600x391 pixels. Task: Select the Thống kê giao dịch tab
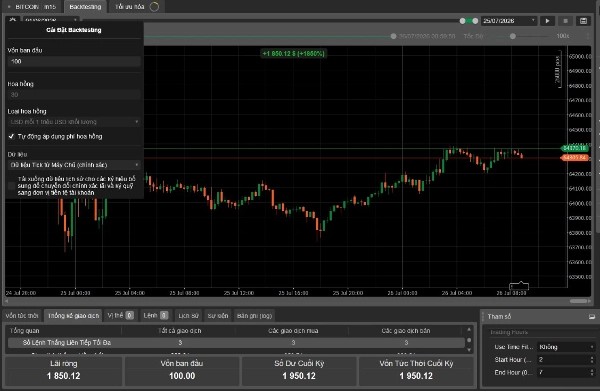(x=73, y=316)
